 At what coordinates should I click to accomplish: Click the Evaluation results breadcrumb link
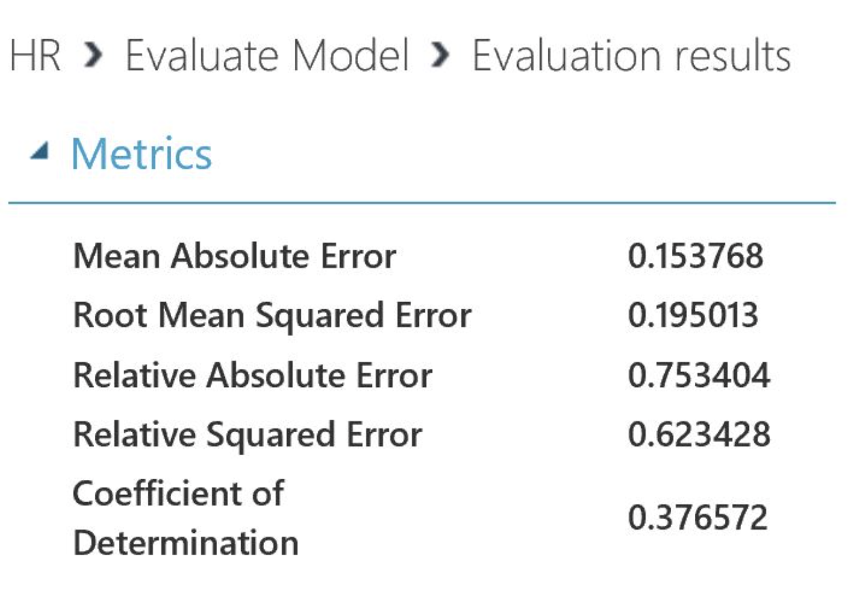pos(627,56)
